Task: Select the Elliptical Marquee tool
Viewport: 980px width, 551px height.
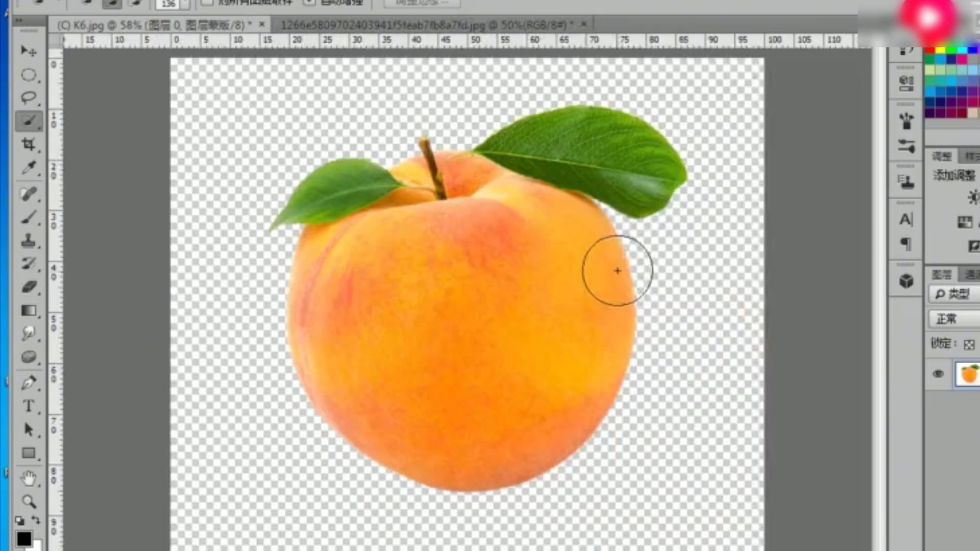Action: point(29,76)
